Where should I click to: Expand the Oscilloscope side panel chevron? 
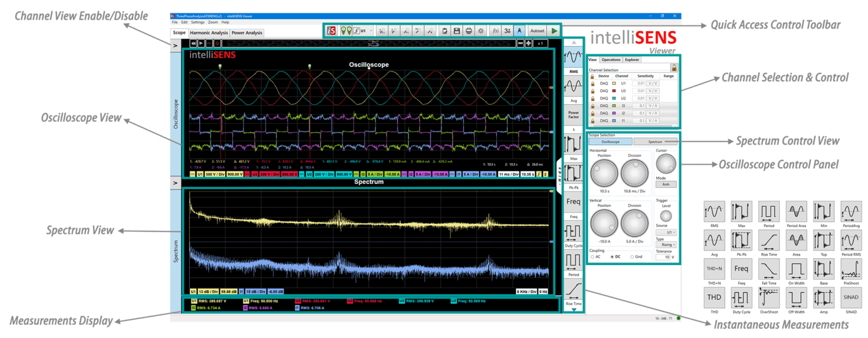point(175,44)
